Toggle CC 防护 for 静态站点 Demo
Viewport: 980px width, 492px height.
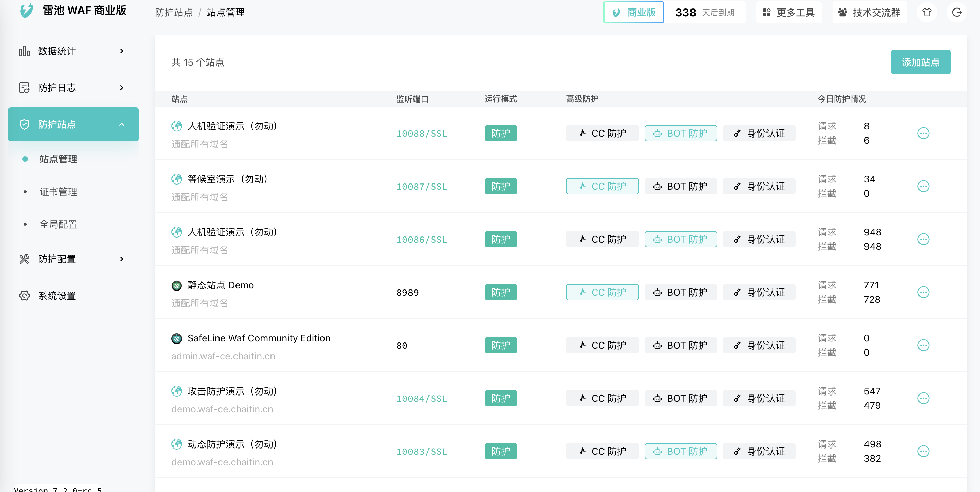point(602,292)
